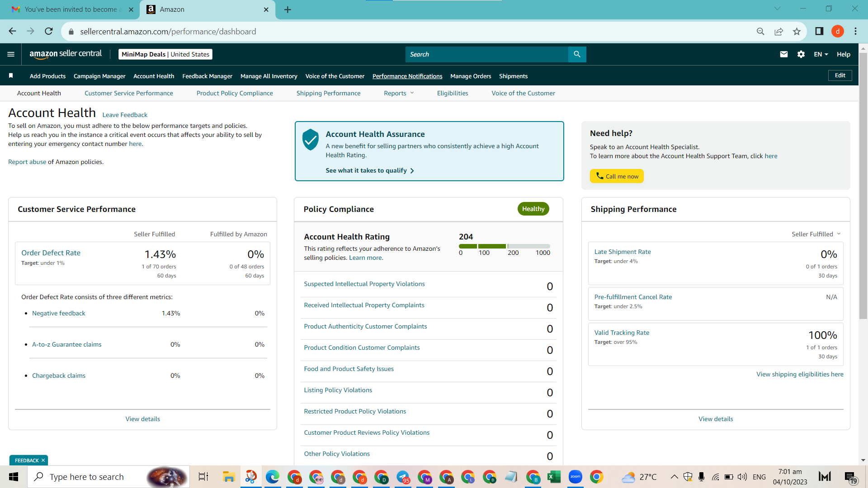868x488 pixels.
Task: View details of Customer Service Performance
Action: (143, 419)
